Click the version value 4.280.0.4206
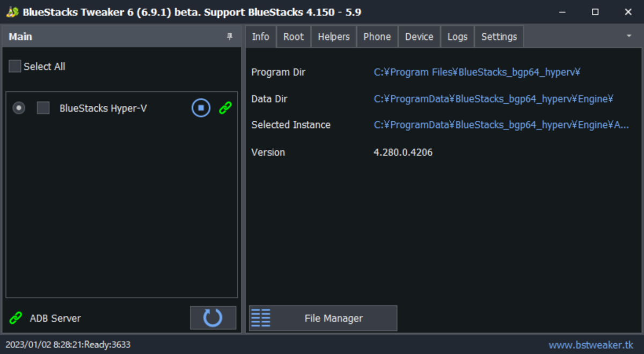 point(403,152)
